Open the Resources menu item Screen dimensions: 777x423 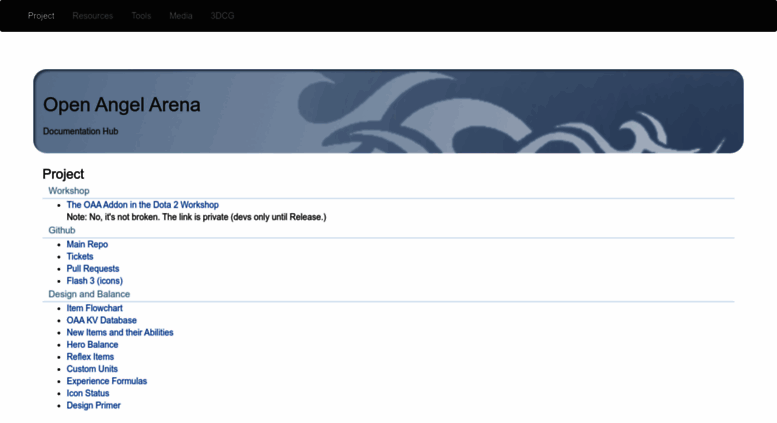click(x=93, y=16)
